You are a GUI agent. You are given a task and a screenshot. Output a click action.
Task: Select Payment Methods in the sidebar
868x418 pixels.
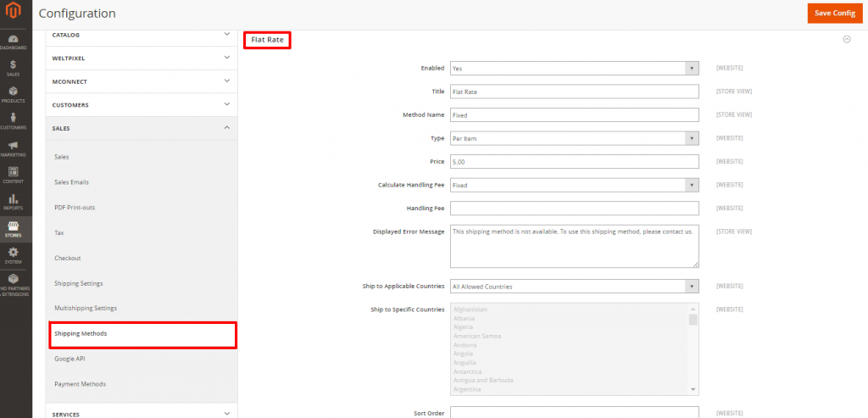point(81,384)
